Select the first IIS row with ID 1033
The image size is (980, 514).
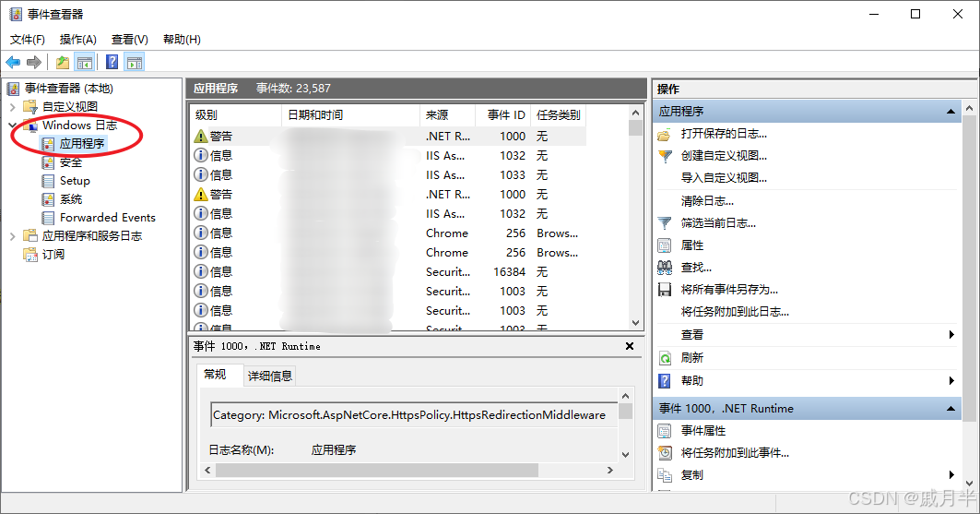388,174
